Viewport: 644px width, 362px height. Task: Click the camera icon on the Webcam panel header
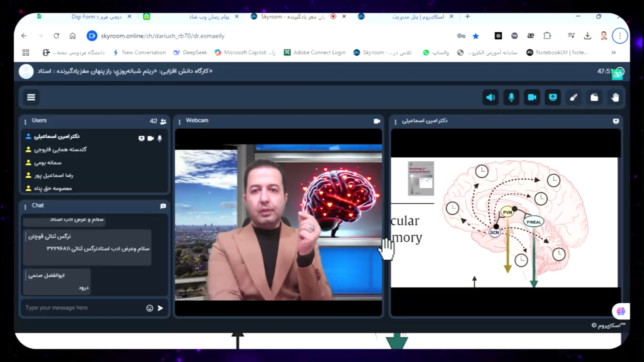tap(377, 121)
